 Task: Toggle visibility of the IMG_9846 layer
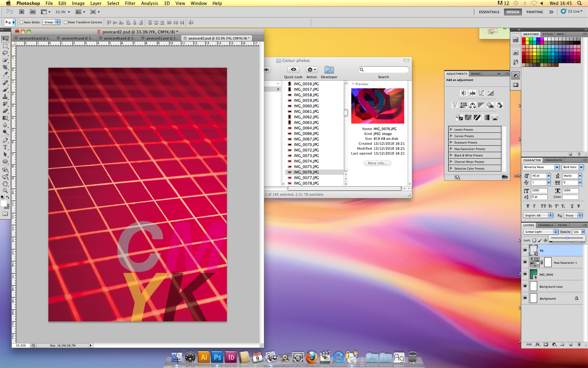tap(525, 274)
